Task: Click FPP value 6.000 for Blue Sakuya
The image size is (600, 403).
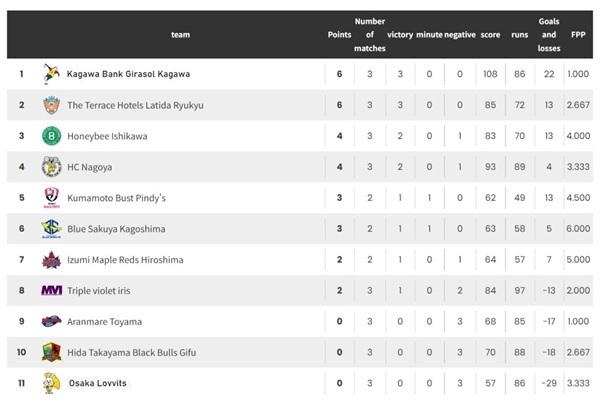Action: 578,228
